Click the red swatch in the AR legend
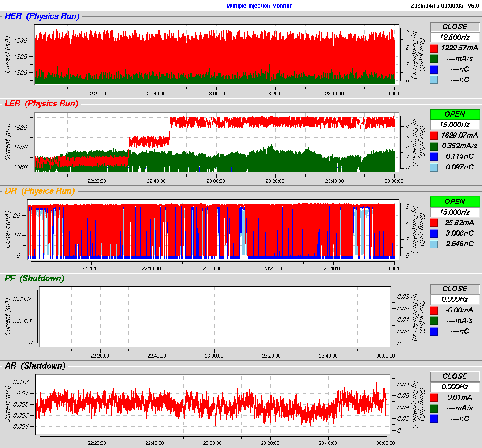This screenshot has width=482, height=448. pyautogui.click(x=434, y=397)
